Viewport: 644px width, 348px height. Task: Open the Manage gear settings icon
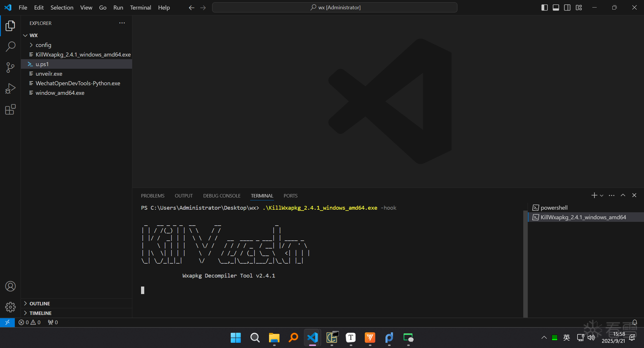coord(10,307)
